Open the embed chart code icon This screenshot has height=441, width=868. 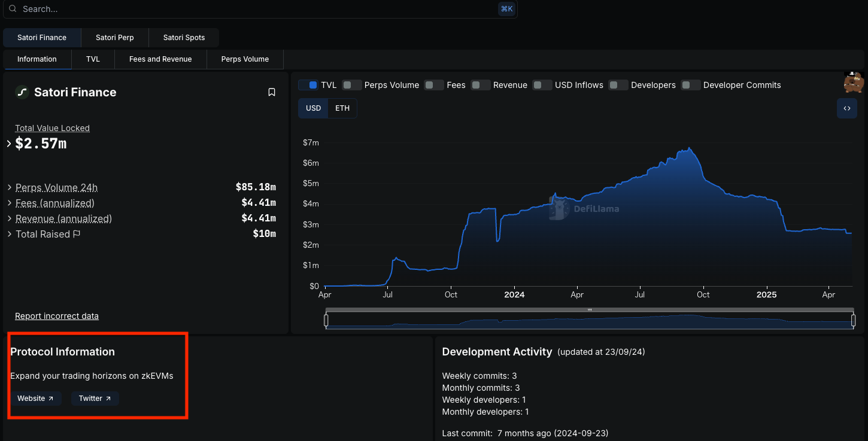(847, 108)
